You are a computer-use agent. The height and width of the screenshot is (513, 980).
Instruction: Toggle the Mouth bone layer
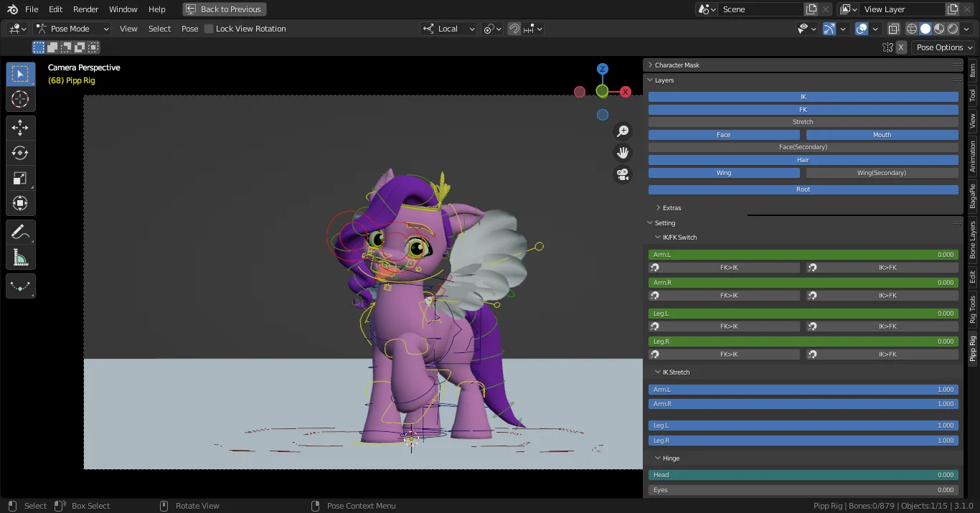click(882, 134)
